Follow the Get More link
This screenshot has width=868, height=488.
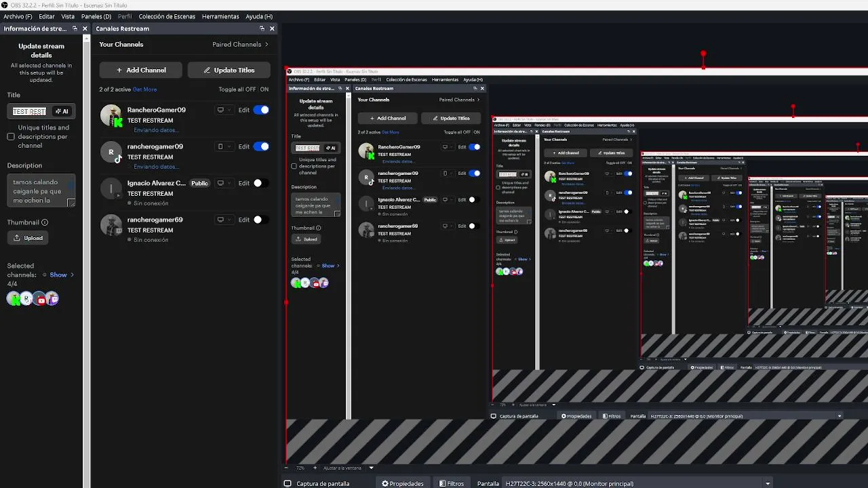[x=144, y=89]
